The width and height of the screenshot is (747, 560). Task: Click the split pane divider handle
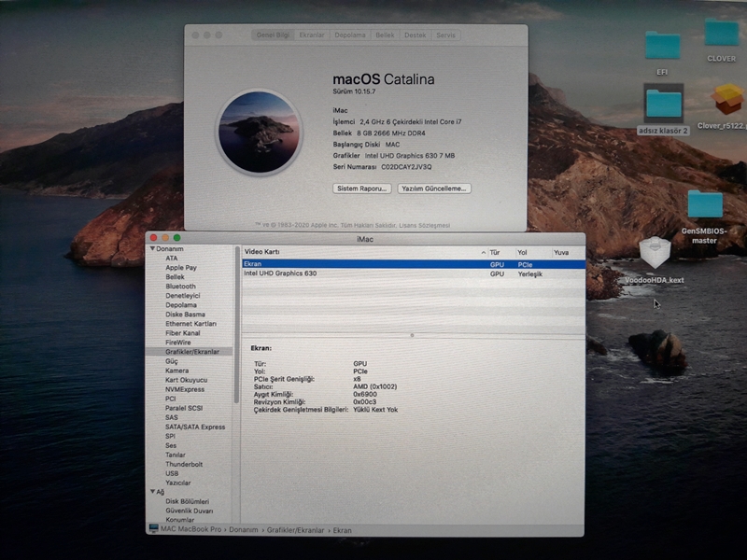point(412,334)
